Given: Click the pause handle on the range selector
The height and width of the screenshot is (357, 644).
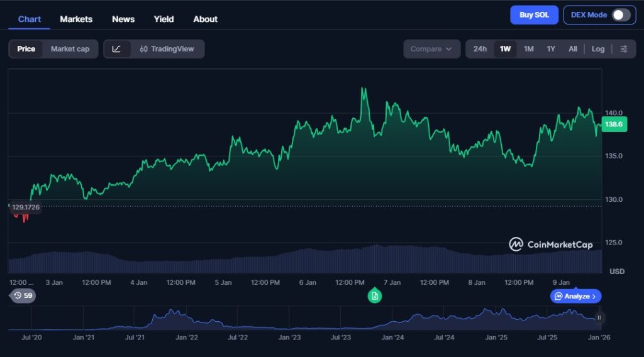Looking at the screenshot, I should pos(599,318).
